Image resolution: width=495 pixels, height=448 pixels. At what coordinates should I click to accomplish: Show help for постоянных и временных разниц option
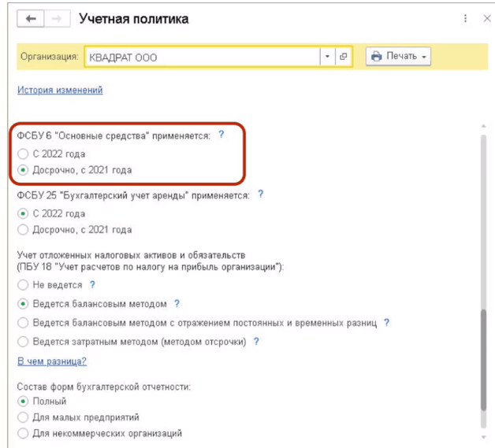click(x=387, y=323)
